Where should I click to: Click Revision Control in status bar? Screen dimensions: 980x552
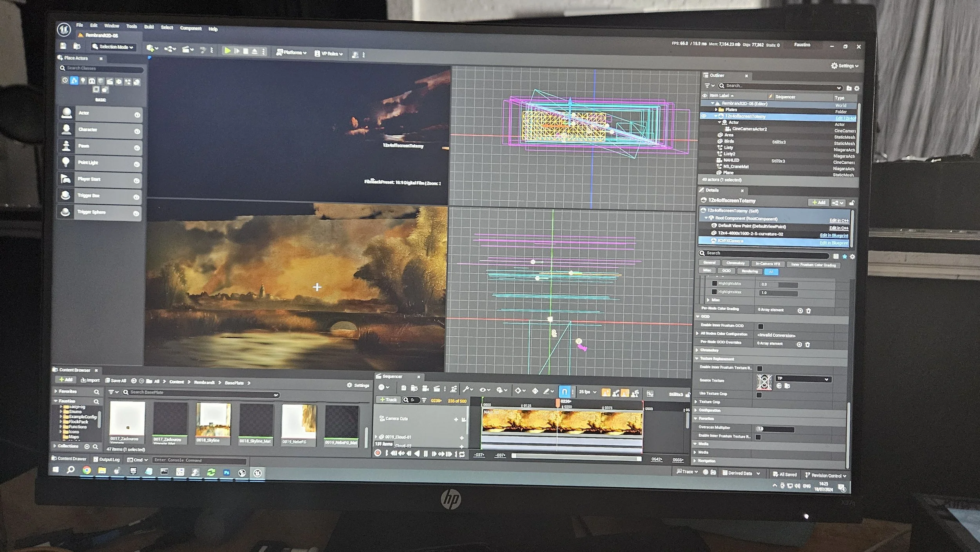[x=826, y=476]
